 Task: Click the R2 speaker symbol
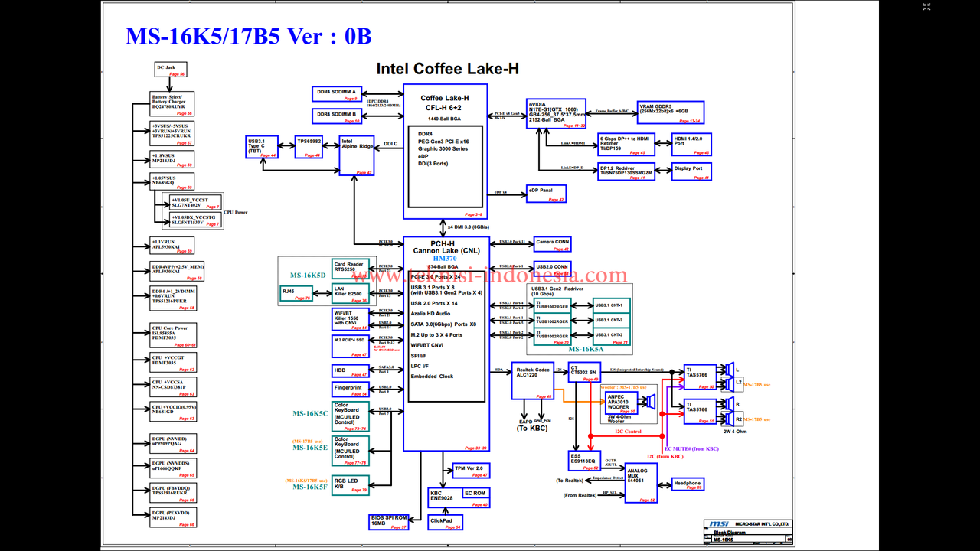click(x=730, y=419)
